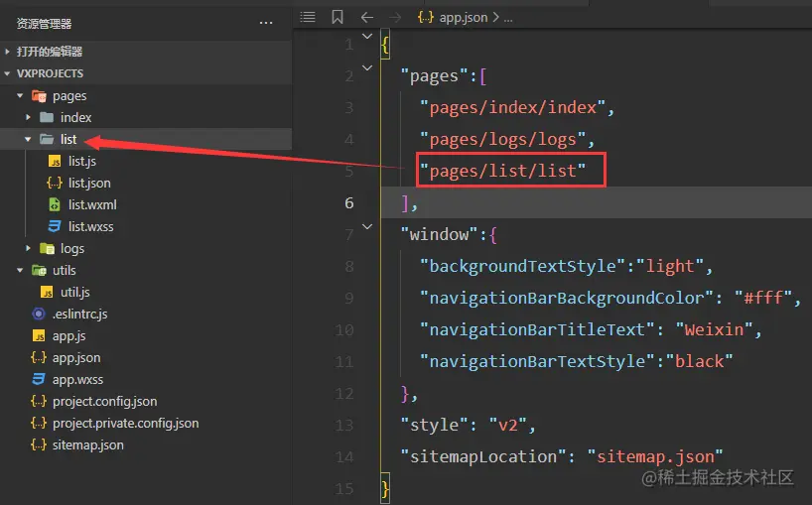Viewport: 812px width, 505px height.
Task: Click the "sitemapLocation" key in code
Action: click(483, 456)
